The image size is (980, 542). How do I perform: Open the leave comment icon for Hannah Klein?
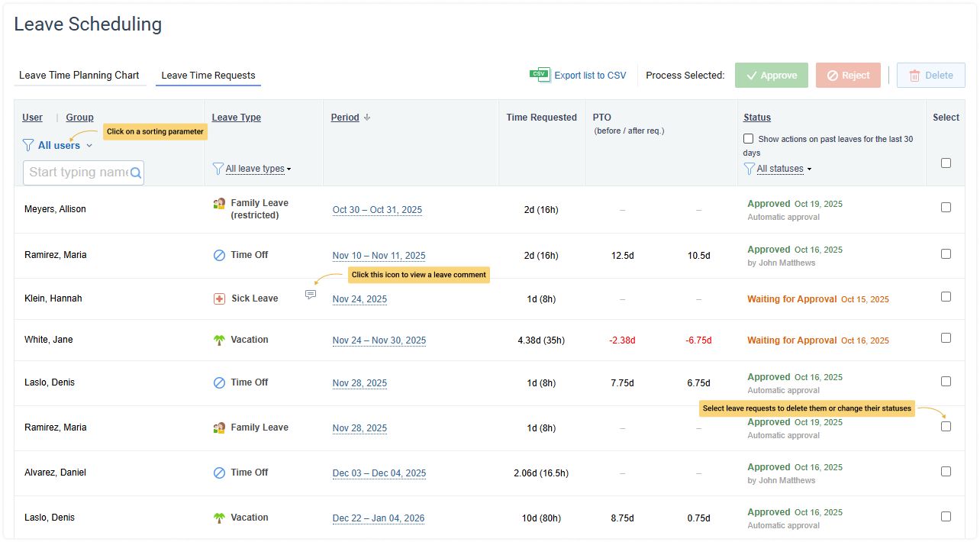(311, 295)
